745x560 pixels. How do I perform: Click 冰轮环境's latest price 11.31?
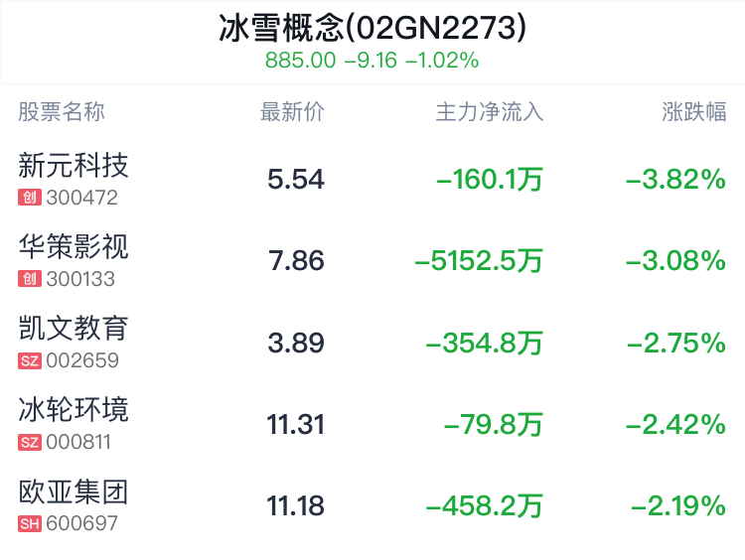(295, 425)
